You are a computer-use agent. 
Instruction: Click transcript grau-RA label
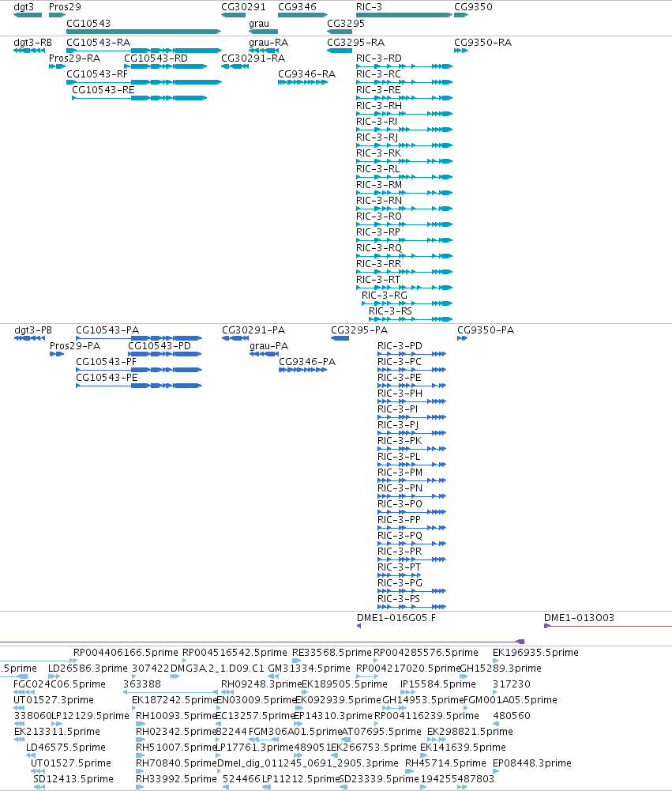pos(268,43)
